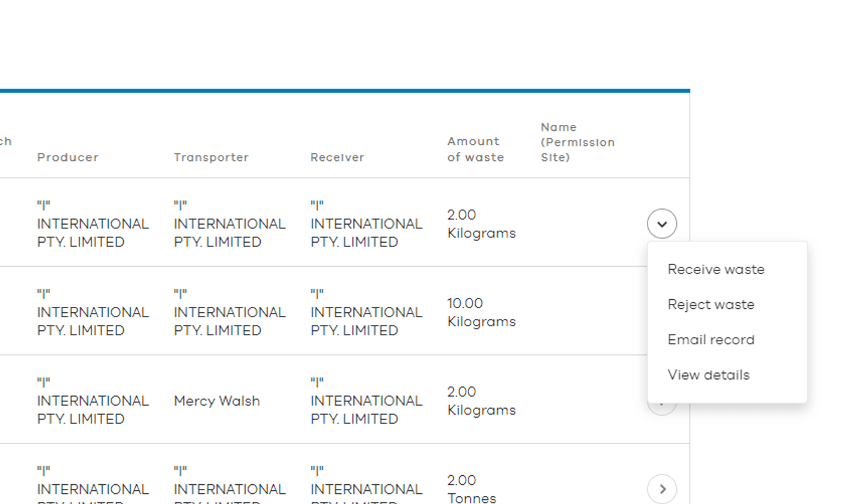Expand the 2.00 Tonnes row chevron
Viewport: 865px width, 504px height.
[x=661, y=489]
